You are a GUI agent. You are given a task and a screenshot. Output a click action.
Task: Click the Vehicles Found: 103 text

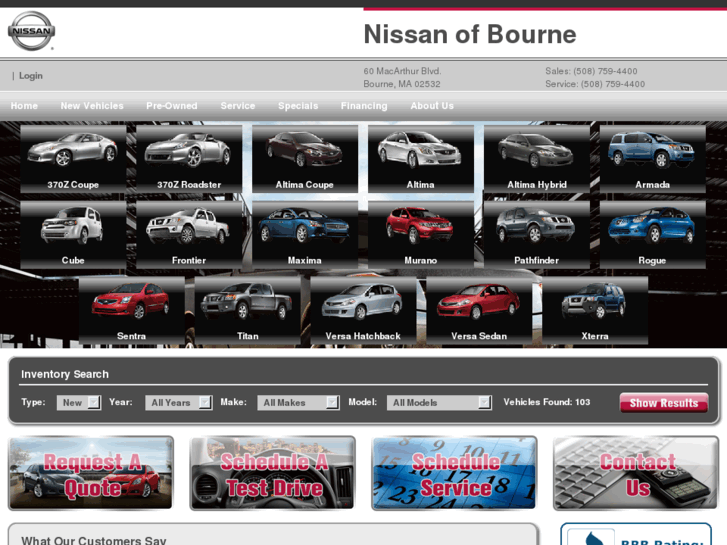point(547,402)
